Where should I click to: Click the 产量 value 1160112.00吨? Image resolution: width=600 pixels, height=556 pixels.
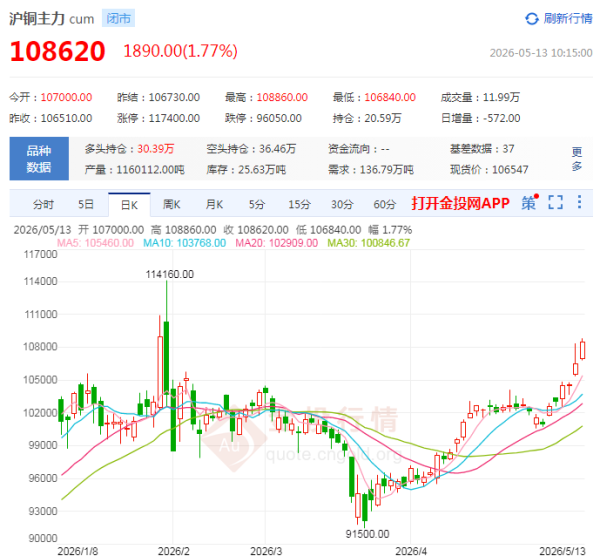click(x=150, y=170)
